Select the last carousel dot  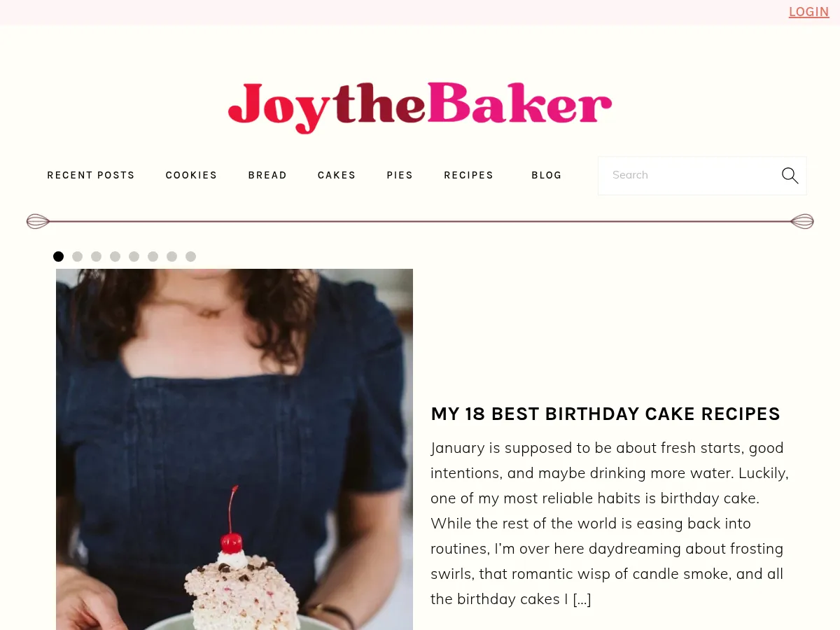coord(191,257)
